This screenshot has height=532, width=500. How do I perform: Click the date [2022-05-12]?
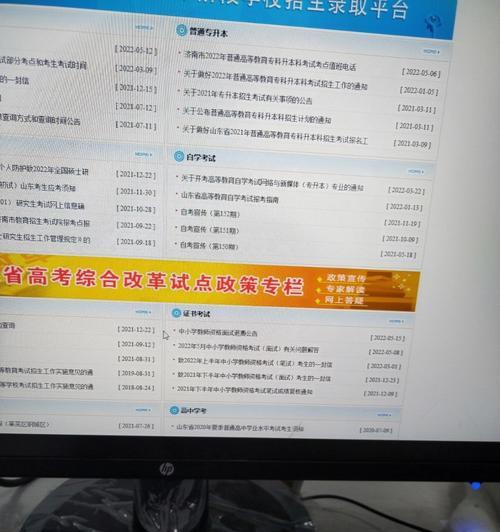point(136,50)
